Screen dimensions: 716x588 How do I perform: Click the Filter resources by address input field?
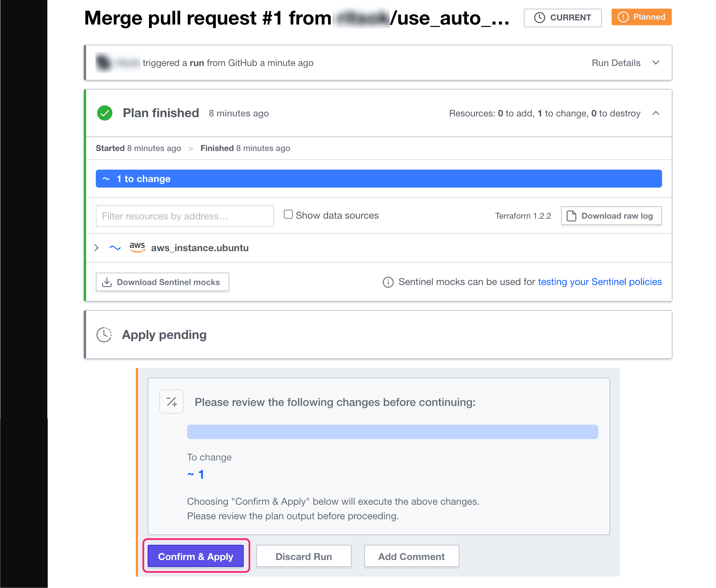pos(185,216)
